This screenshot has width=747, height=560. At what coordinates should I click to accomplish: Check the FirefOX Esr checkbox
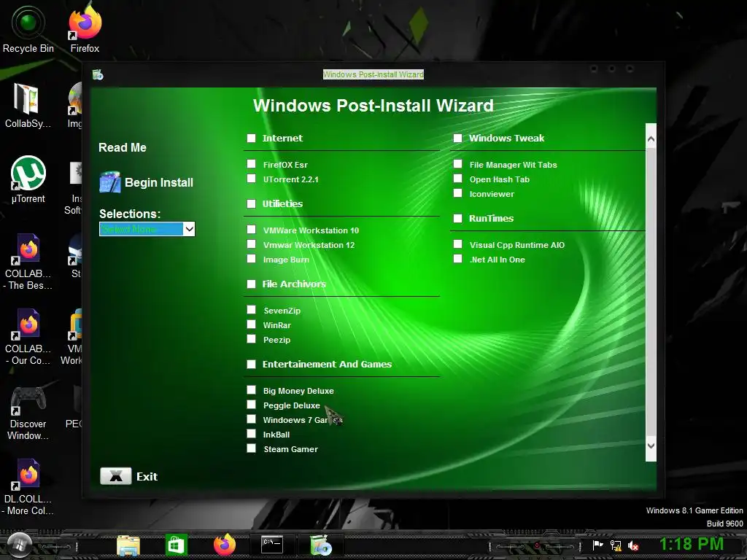coord(251,164)
